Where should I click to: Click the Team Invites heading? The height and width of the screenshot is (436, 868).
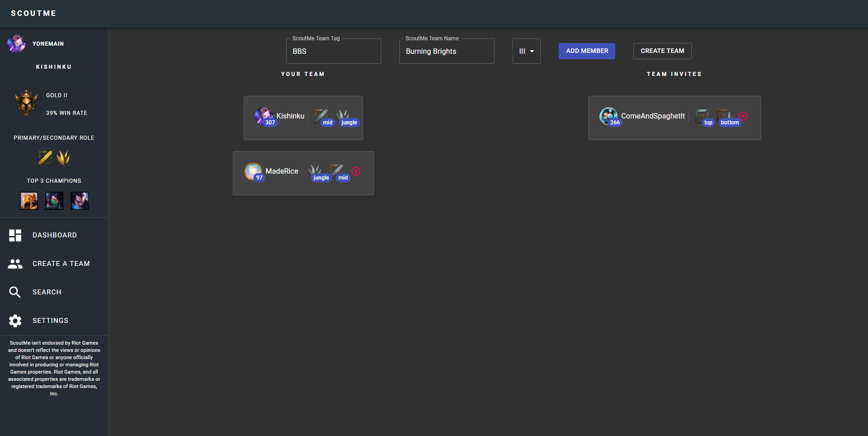(x=674, y=74)
